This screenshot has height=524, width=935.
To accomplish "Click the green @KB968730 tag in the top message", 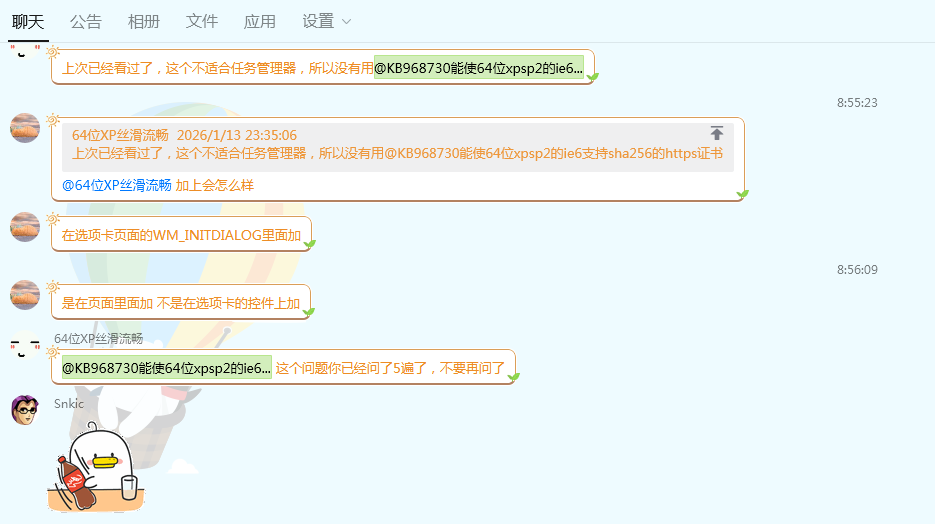I will [478, 68].
